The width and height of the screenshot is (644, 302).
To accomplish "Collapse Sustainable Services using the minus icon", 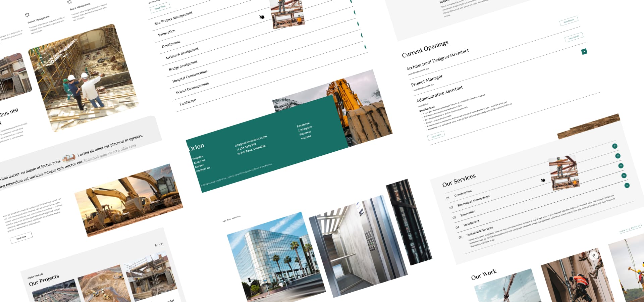I will pos(627,185).
